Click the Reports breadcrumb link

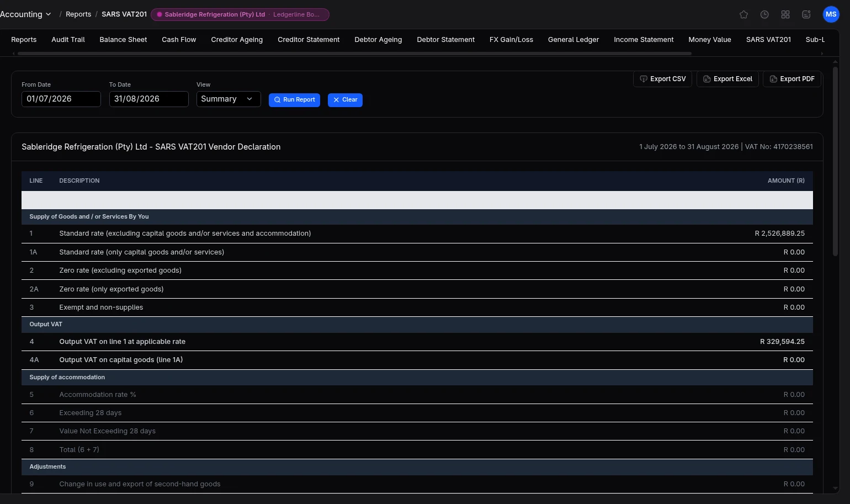pyautogui.click(x=78, y=14)
